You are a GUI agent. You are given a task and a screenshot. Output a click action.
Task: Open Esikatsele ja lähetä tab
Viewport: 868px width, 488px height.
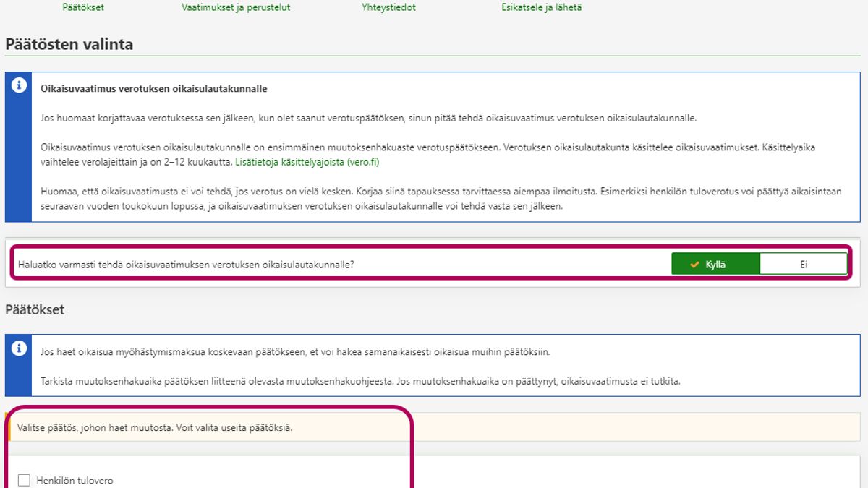(x=541, y=7)
